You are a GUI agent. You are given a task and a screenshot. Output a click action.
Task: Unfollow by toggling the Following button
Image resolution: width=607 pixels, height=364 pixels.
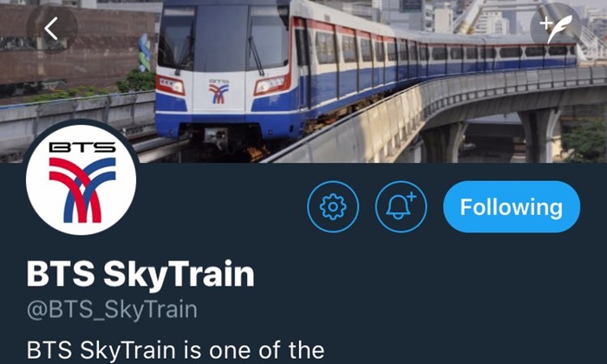pyautogui.click(x=512, y=206)
